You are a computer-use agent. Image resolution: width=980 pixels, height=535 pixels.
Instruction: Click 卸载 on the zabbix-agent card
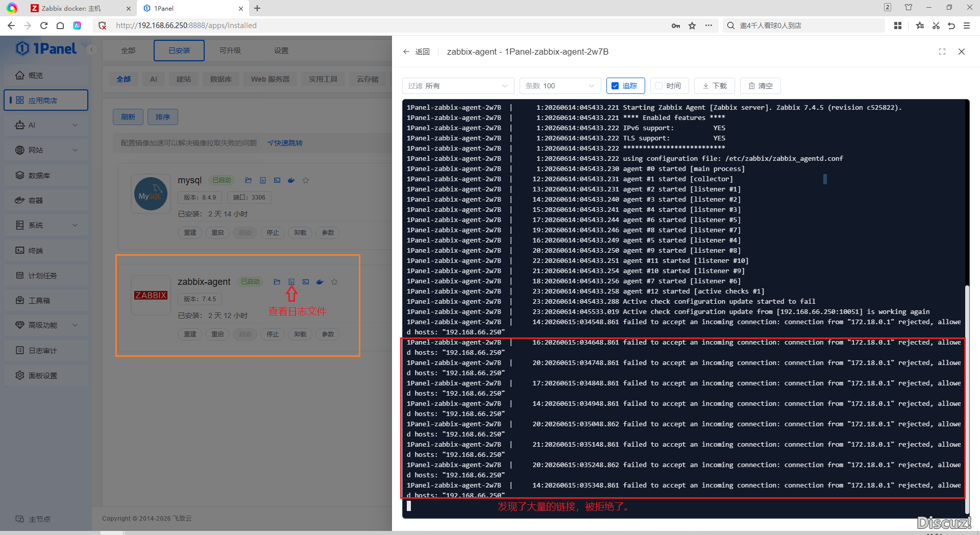(300, 334)
